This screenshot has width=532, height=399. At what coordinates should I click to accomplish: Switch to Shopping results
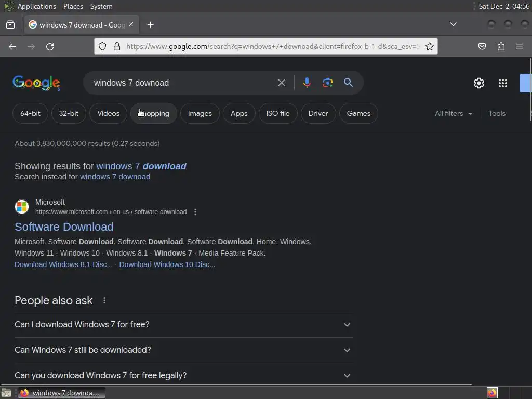coord(154,113)
